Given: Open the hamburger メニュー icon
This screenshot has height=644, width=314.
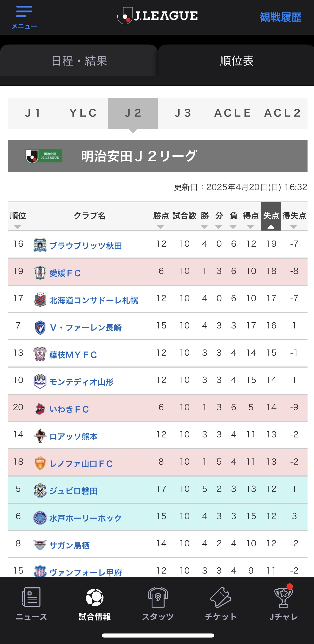Looking at the screenshot, I should pyautogui.click(x=24, y=12).
